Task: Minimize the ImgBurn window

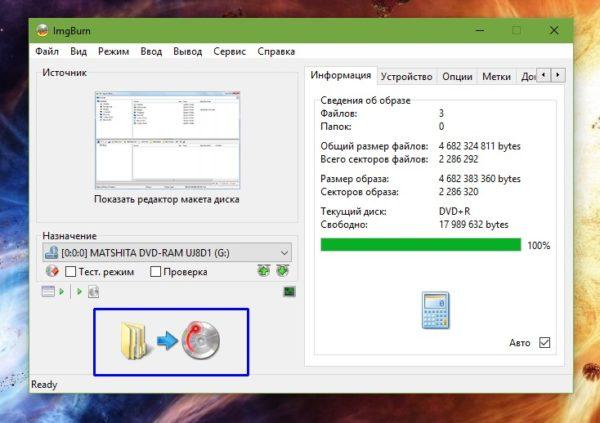Action: pyautogui.click(x=480, y=30)
